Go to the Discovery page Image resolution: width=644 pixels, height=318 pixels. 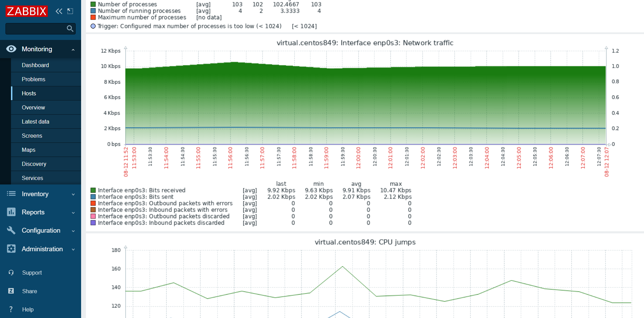[x=34, y=164]
